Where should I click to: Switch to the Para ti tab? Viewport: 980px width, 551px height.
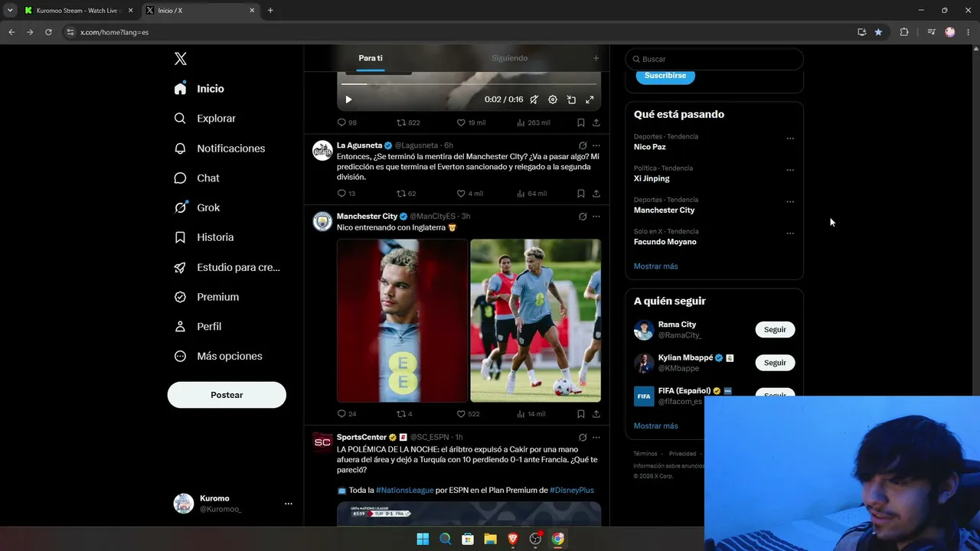[x=371, y=58]
